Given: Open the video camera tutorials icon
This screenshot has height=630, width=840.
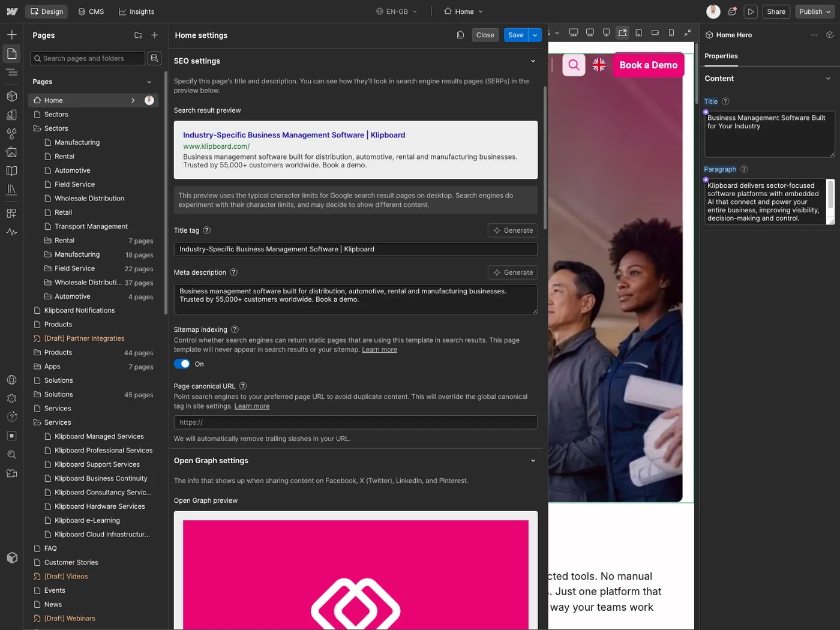Looking at the screenshot, I should click(11, 473).
